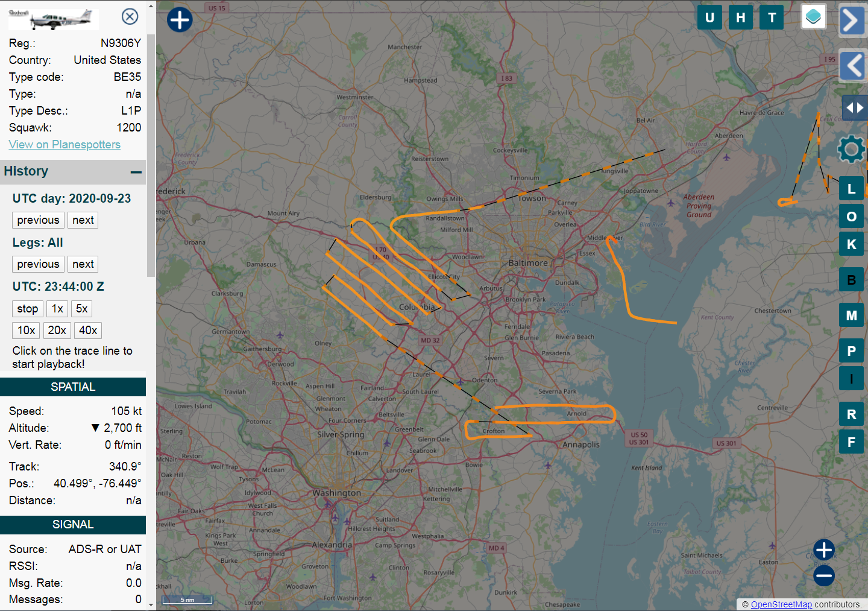Screen dimensions: 868x611
Task: Zoom in the map with plus button
Action: click(x=823, y=549)
